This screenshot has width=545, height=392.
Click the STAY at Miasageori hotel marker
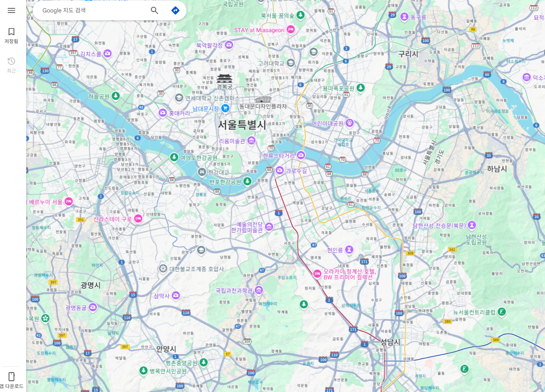pos(290,30)
